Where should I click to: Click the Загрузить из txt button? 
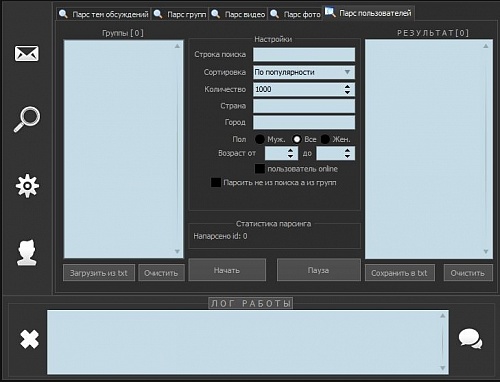point(99,273)
